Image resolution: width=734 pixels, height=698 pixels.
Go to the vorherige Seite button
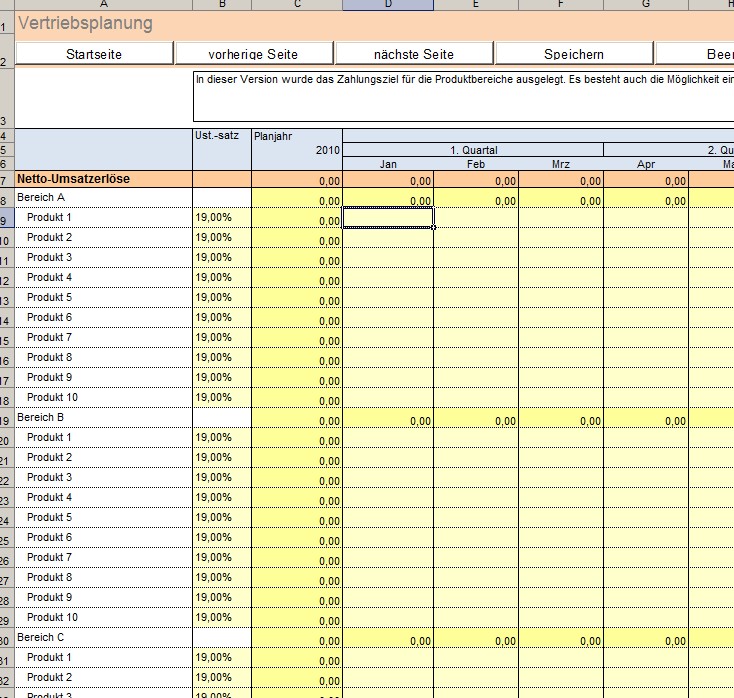point(254,54)
